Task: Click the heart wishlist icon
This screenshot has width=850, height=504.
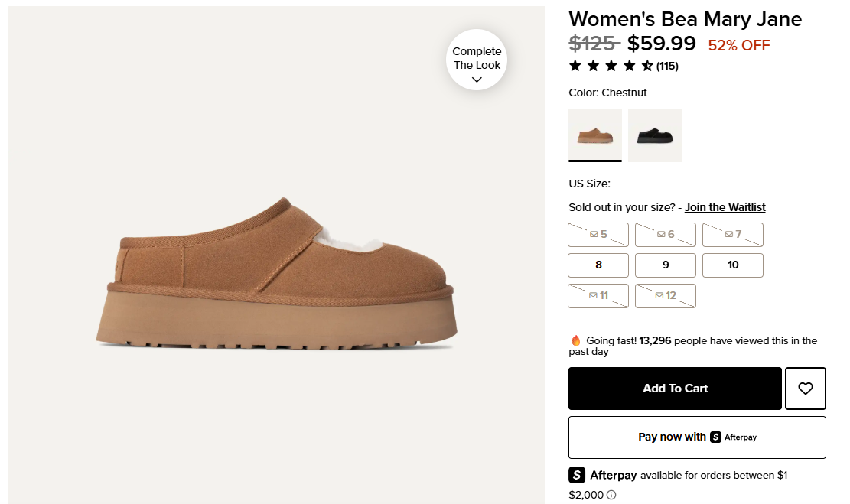Action: coord(805,389)
